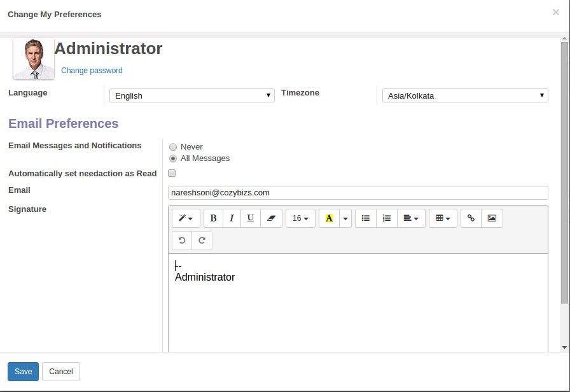Insert a picture into the signature
The image size is (570, 392).
(492, 218)
